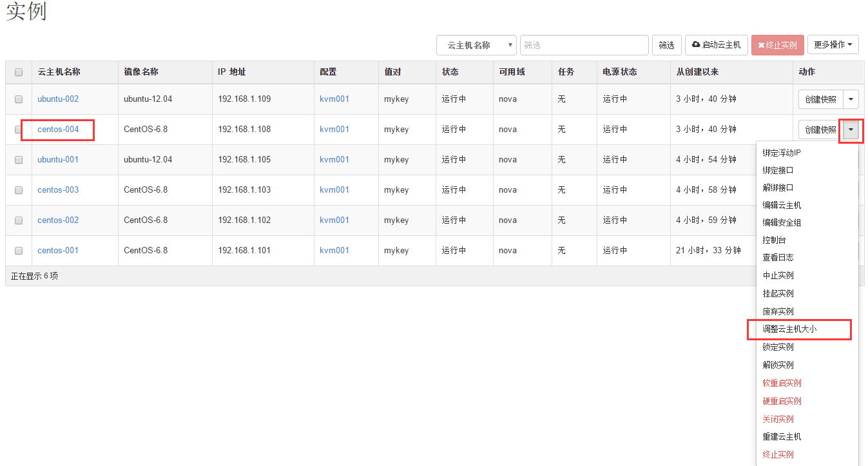
Task: Select red 关闭实例 menu entry
Action: click(807, 419)
